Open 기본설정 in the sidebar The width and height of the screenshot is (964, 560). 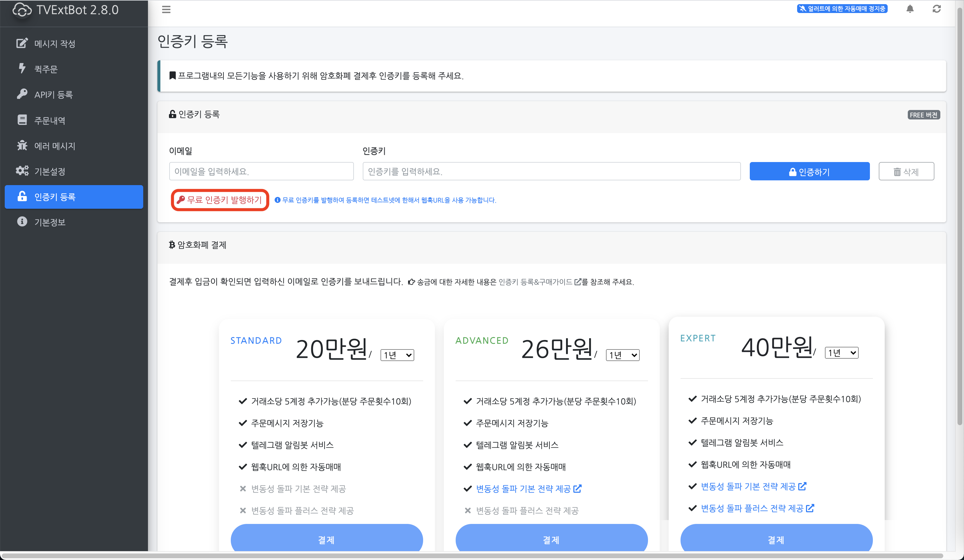pos(74,171)
